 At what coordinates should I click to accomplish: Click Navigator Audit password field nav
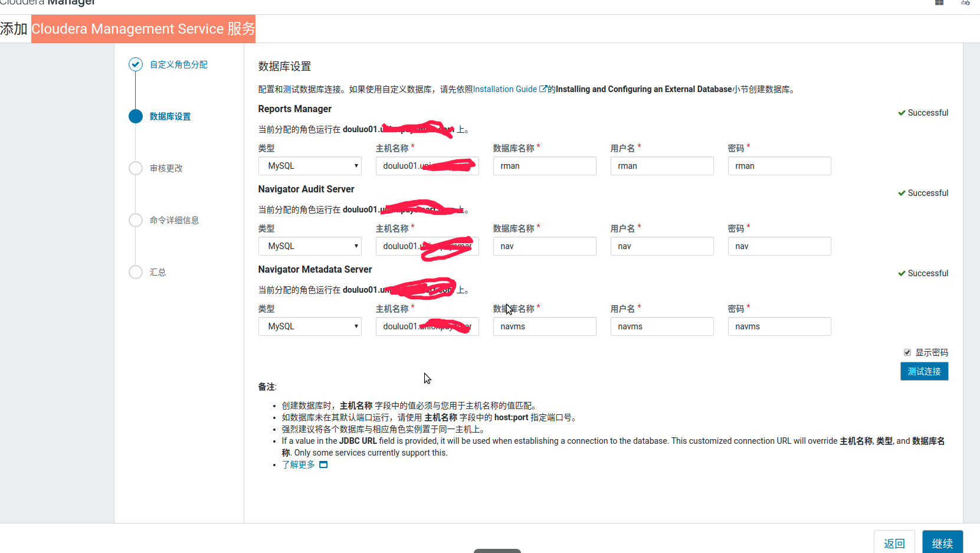coord(779,246)
